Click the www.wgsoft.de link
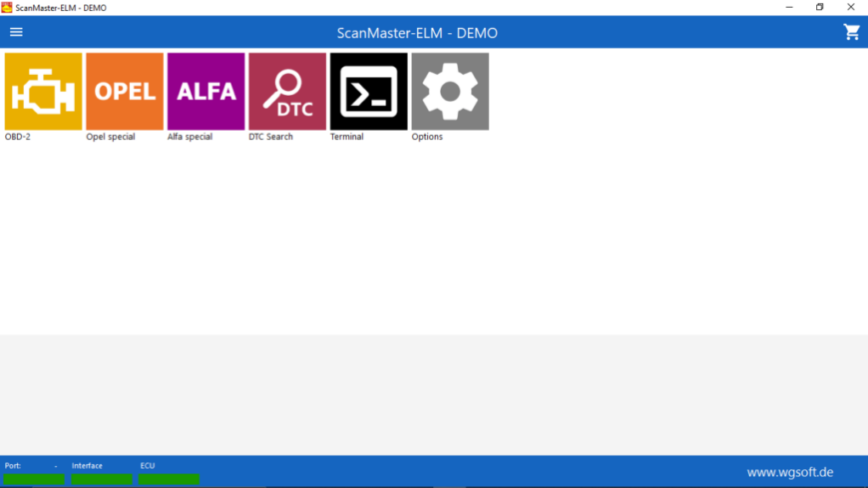This screenshot has height=488, width=868. (x=790, y=472)
